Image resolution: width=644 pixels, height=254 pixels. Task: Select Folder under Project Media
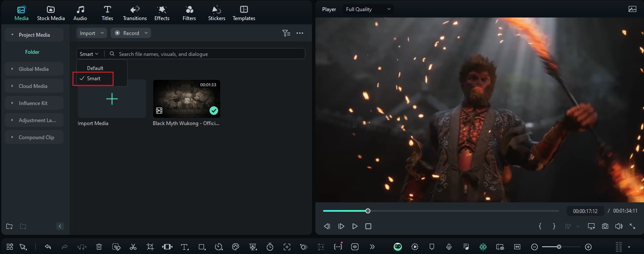tap(32, 52)
